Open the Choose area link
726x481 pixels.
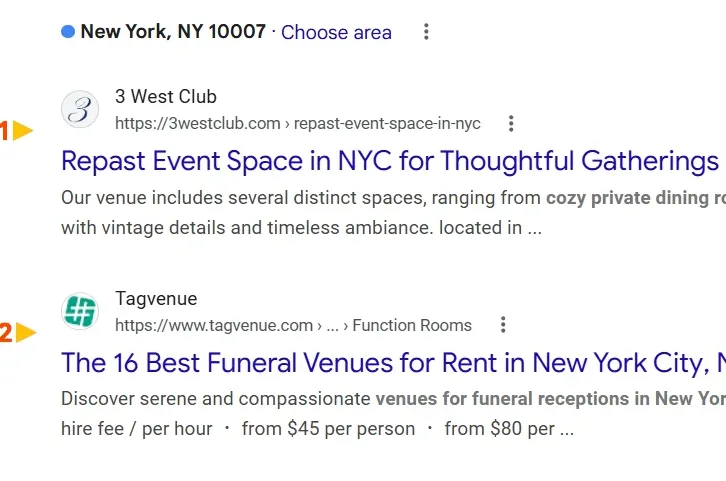[336, 32]
